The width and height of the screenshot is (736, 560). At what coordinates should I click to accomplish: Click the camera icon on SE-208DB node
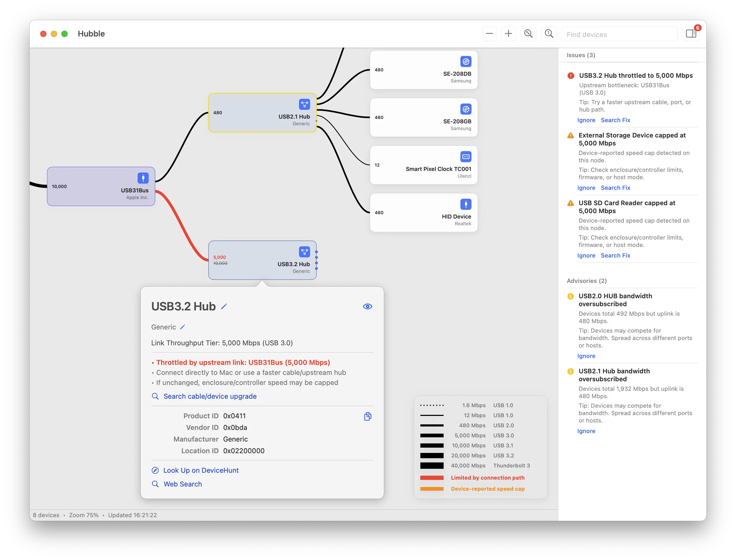pos(465,62)
